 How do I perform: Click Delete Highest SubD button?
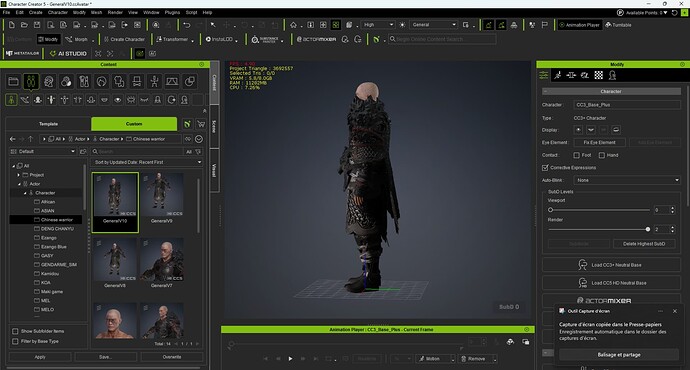click(x=644, y=244)
